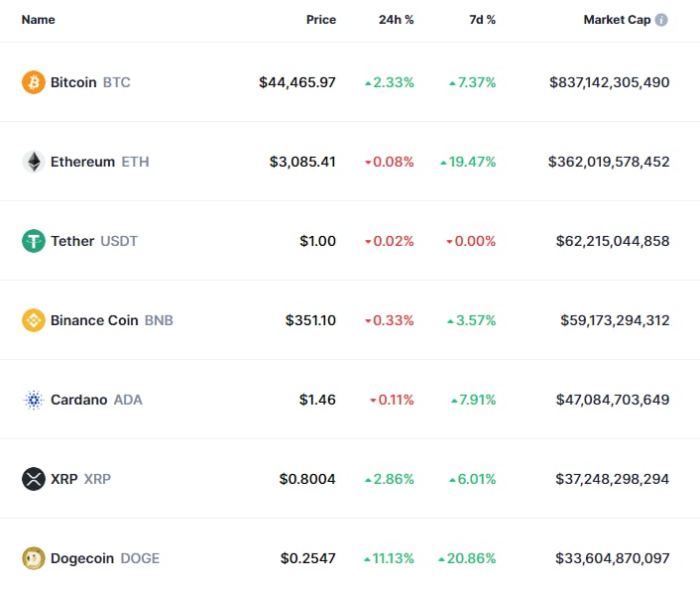This screenshot has width=700, height=590.
Task: Click Cardano 24h change 0.11%
Action: tap(392, 400)
